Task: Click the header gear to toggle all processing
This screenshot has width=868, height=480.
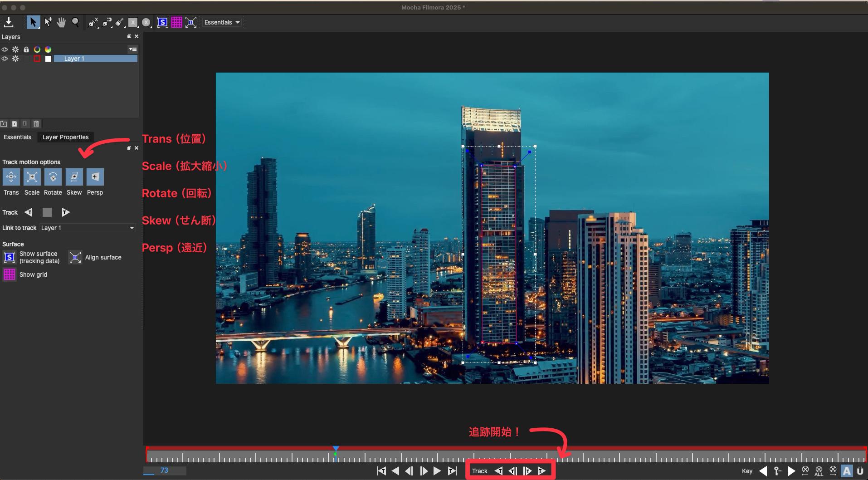Action: tap(15, 49)
